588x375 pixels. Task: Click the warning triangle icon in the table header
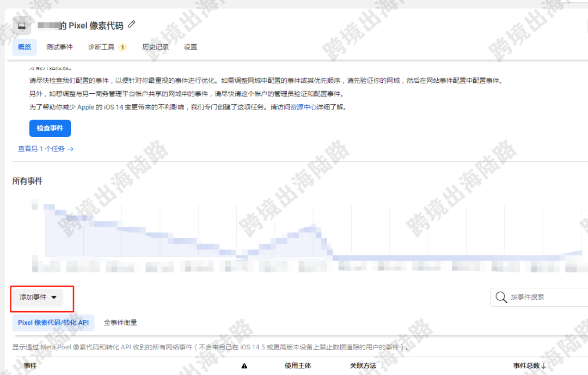click(x=244, y=366)
